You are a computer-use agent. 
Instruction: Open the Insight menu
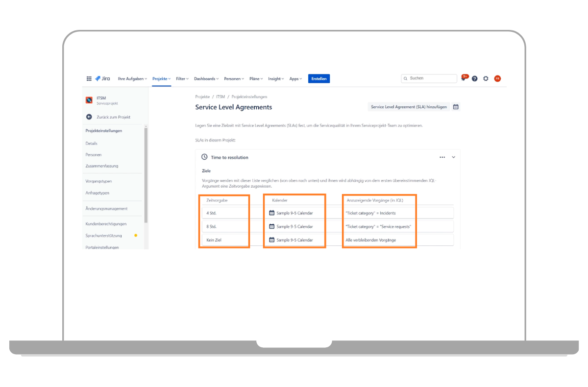point(276,78)
